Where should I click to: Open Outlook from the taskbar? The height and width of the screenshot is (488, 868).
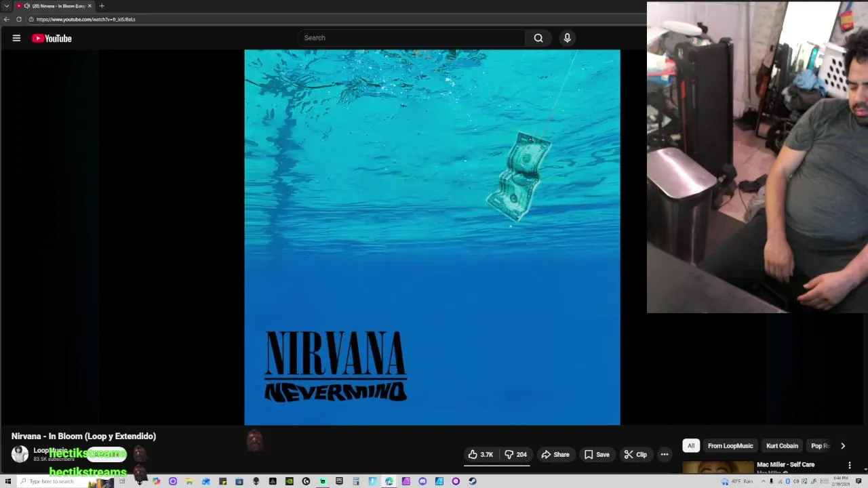[x=206, y=481]
